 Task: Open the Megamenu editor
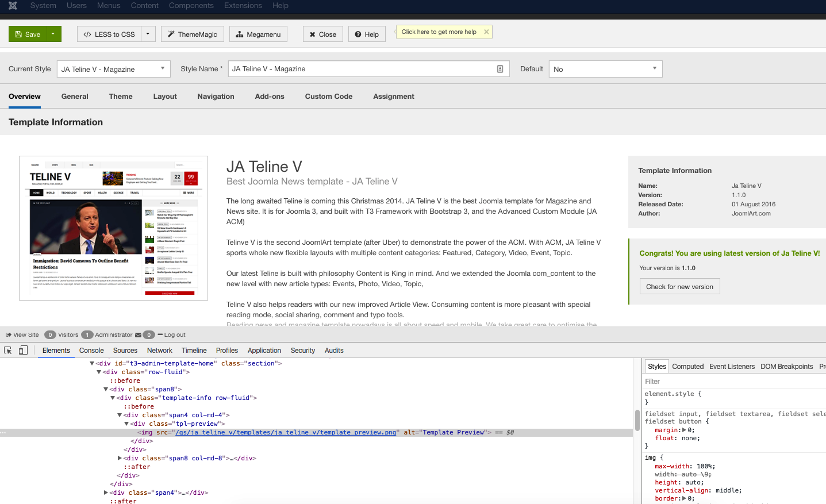click(x=258, y=34)
